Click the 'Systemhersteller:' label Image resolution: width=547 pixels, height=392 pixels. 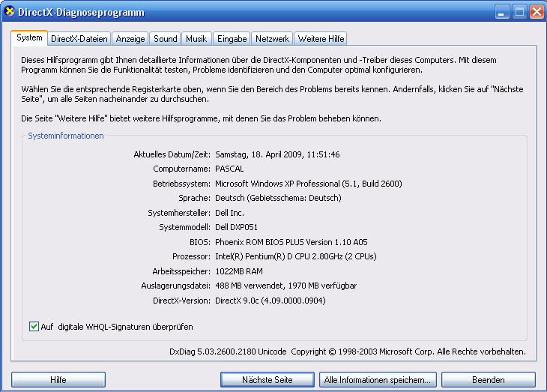coord(179,213)
